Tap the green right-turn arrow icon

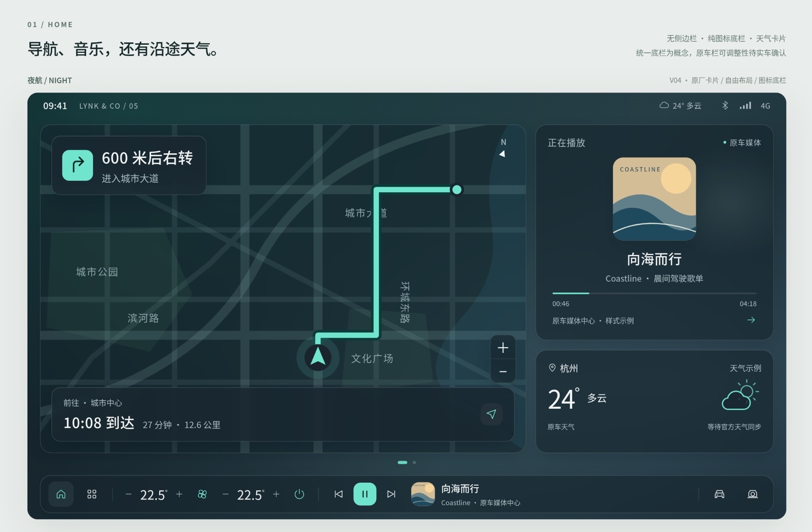pos(77,166)
